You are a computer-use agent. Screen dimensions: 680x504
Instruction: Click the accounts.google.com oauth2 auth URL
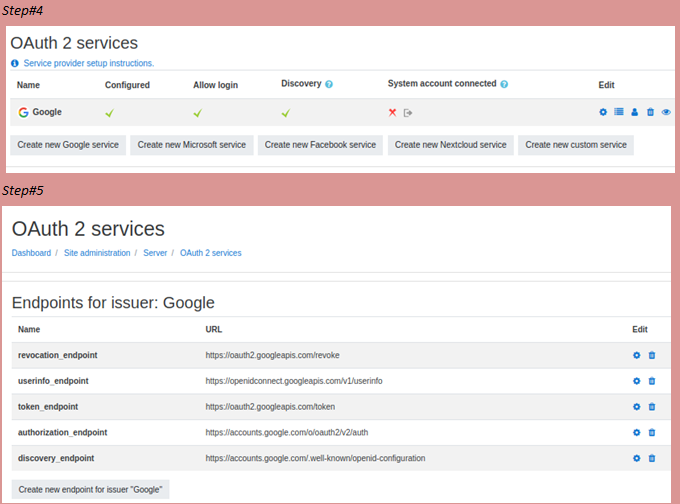pos(287,432)
